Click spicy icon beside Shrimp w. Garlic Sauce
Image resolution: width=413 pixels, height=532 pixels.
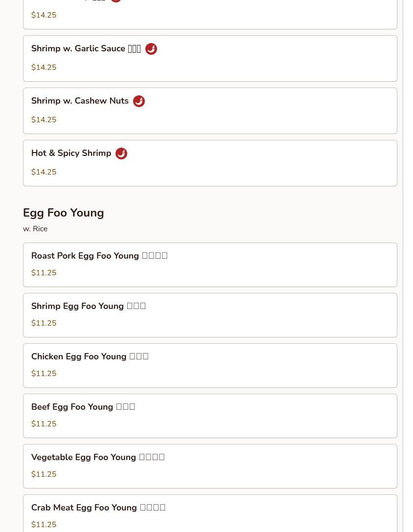click(x=151, y=49)
